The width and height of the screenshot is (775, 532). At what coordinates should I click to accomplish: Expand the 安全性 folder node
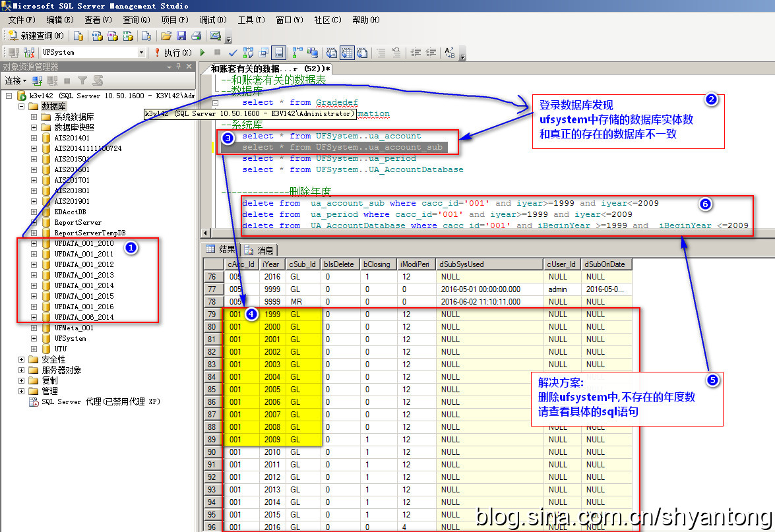[x=22, y=359]
